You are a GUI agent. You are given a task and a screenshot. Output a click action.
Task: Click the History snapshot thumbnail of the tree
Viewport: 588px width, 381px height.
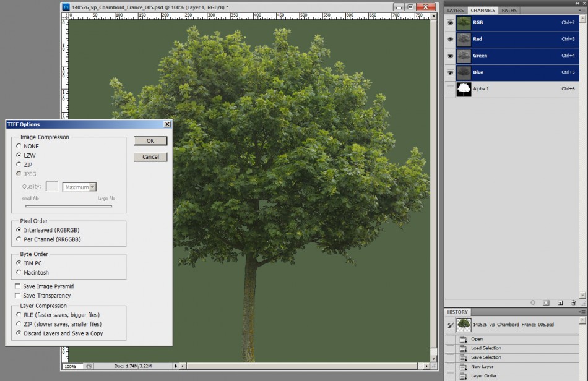(464, 324)
